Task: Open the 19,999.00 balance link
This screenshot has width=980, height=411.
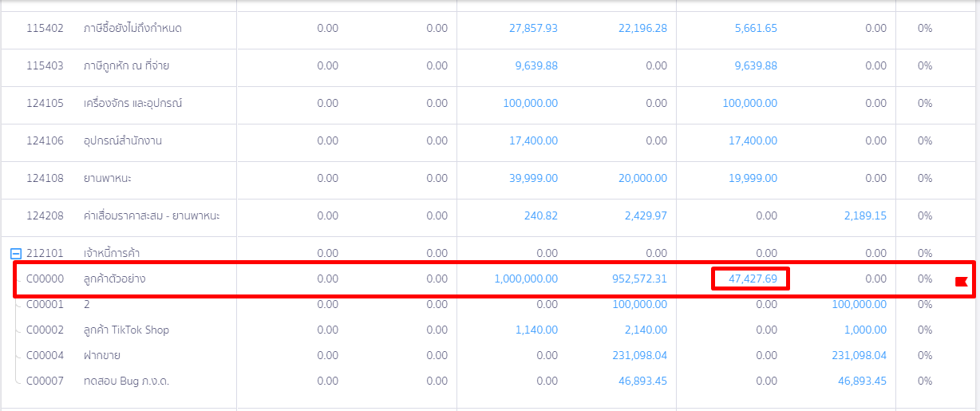Action: click(x=753, y=179)
